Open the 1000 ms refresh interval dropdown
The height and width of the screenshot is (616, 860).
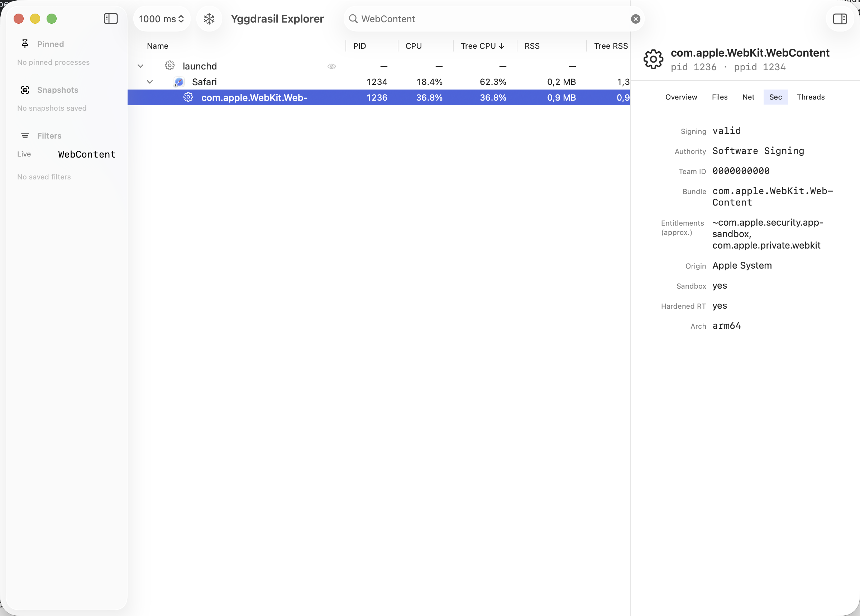pyautogui.click(x=162, y=19)
